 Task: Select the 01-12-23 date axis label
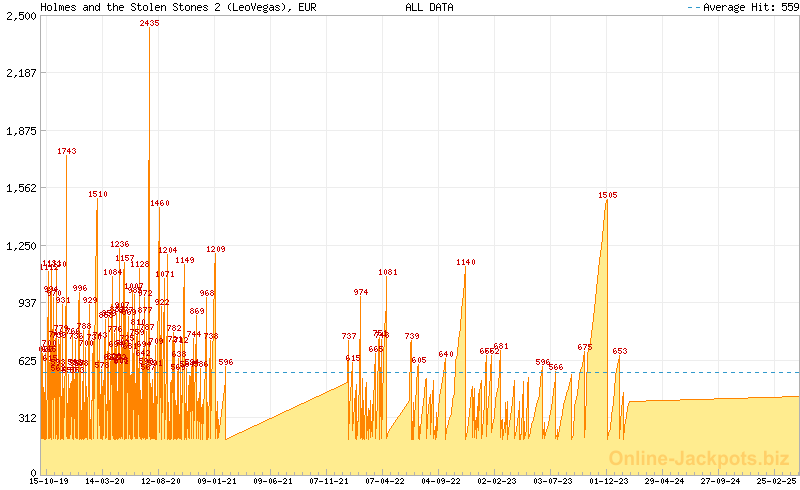click(608, 481)
